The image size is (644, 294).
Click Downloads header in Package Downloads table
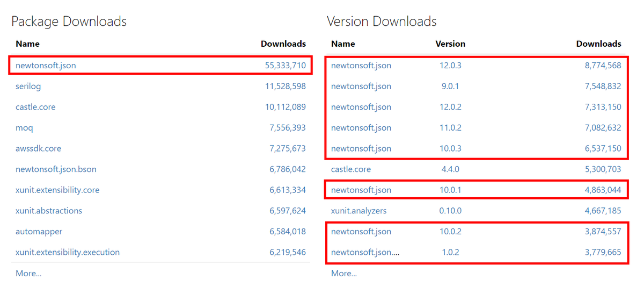tap(283, 44)
